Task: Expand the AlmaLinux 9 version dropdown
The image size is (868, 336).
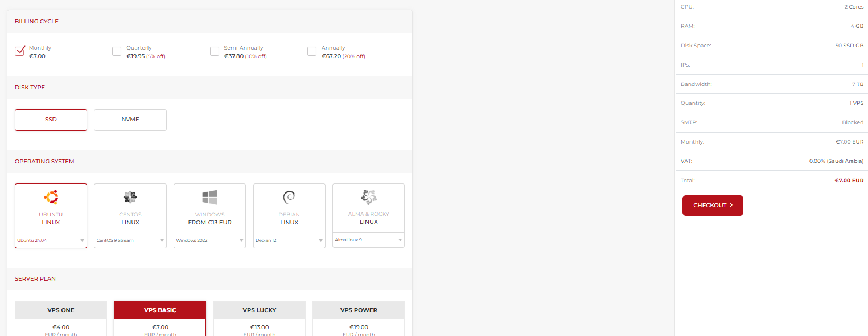Action: pos(368,240)
